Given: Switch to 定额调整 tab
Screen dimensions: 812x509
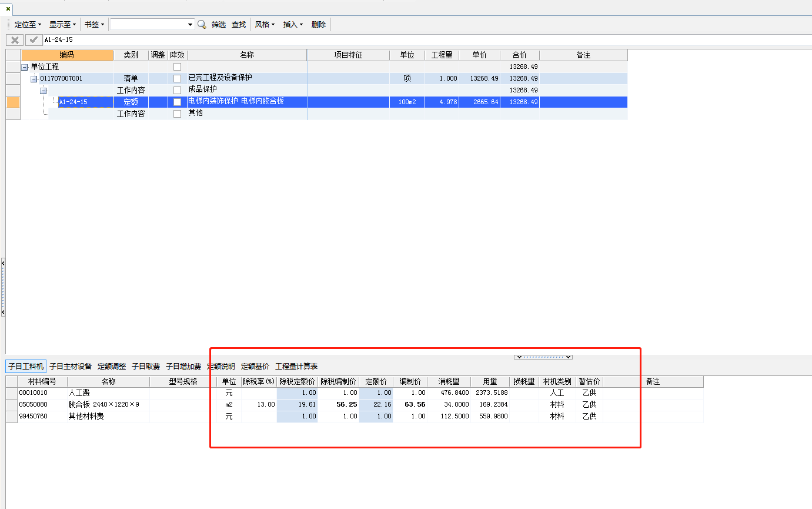Looking at the screenshot, I should pyautogui.click(x=112, y=367).
